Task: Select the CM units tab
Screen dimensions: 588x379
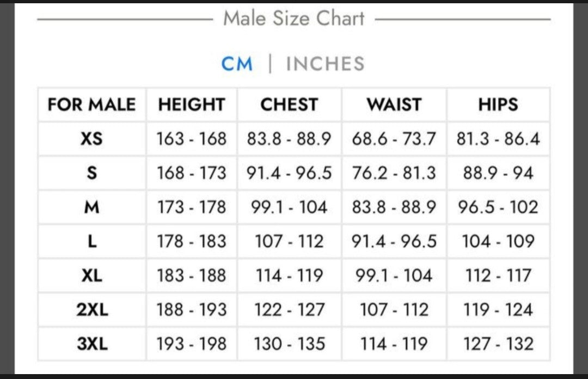Action: click(237, 64)
